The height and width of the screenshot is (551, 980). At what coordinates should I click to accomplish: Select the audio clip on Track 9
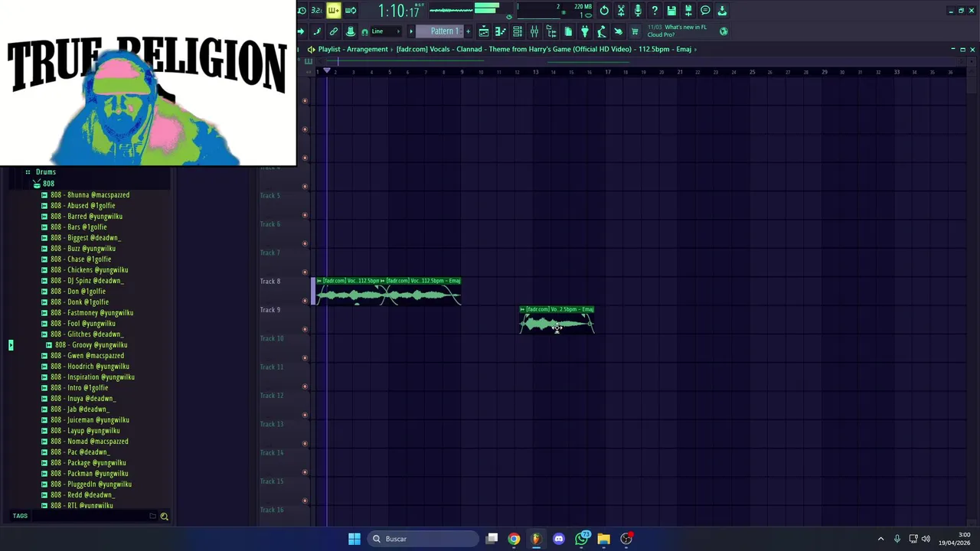click(x=557, y=320)
